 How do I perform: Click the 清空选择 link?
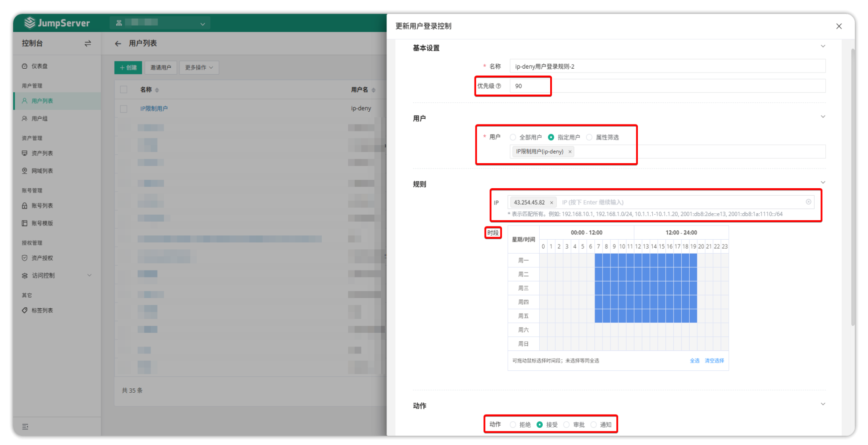coord(714,361)
